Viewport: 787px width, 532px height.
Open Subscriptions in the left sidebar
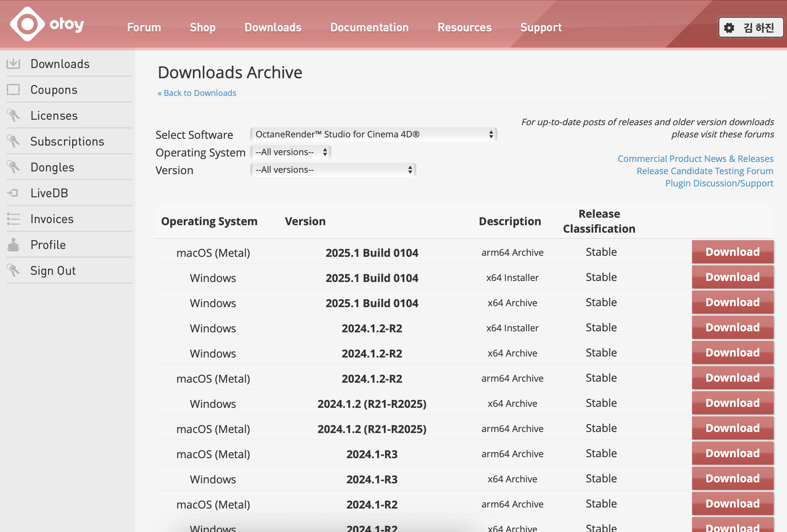click(69, 141)
